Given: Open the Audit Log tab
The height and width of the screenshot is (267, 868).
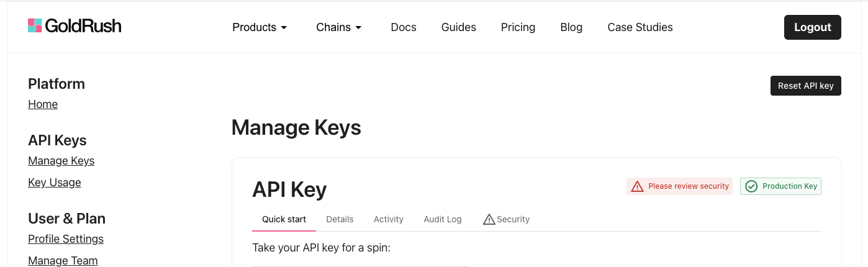Looking at the screenshot, I should (443, 219).
